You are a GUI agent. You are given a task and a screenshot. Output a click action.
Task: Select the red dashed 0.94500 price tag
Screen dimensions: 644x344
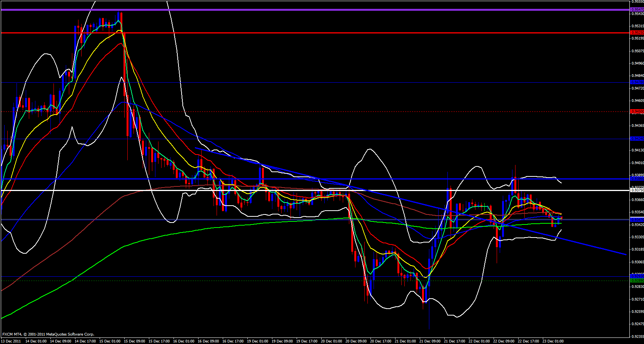pyautogui.click(x=637, y=111)
